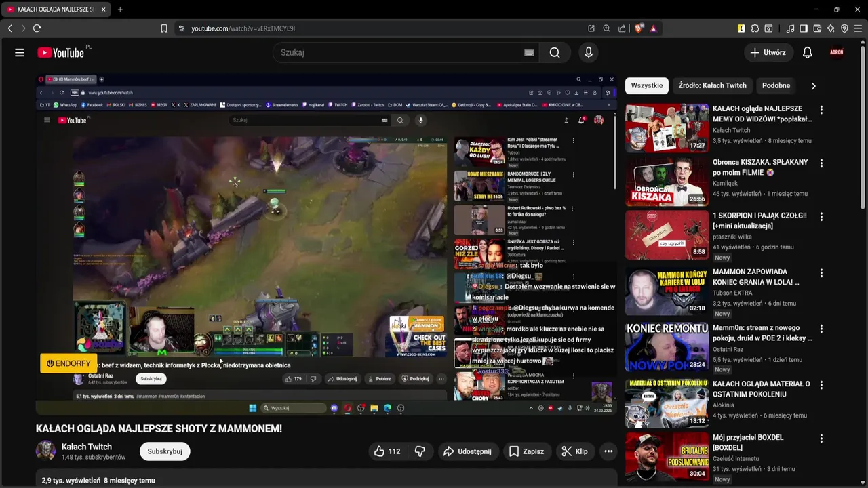868x488 pixels.
Task: Open new browser tab with plus
Action: [120, 9]
